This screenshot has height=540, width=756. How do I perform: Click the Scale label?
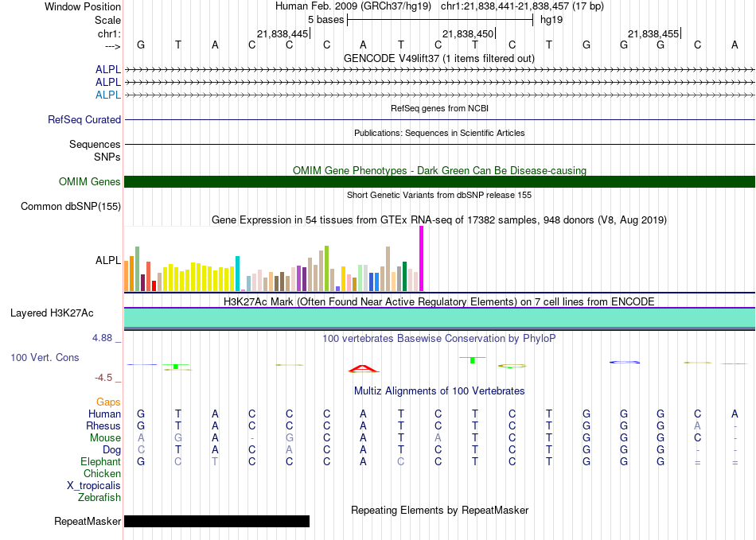point(108,20)
